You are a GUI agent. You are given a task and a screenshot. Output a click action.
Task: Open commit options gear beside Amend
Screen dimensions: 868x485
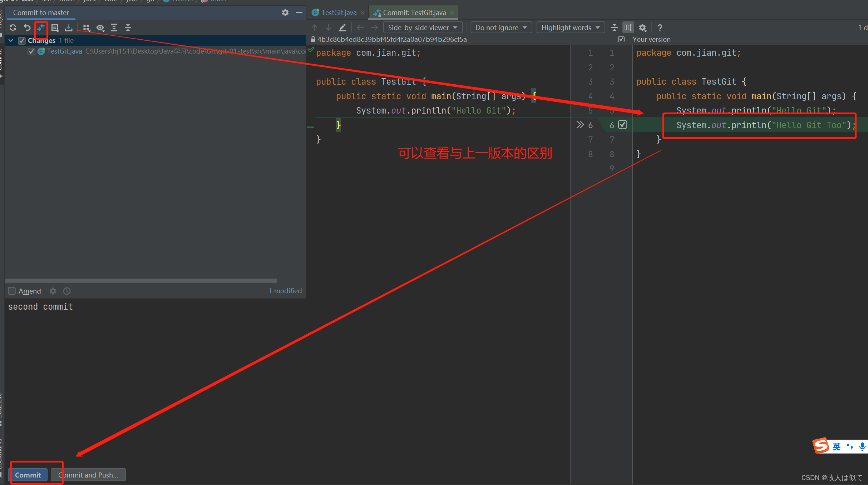[x=53, y=291]
